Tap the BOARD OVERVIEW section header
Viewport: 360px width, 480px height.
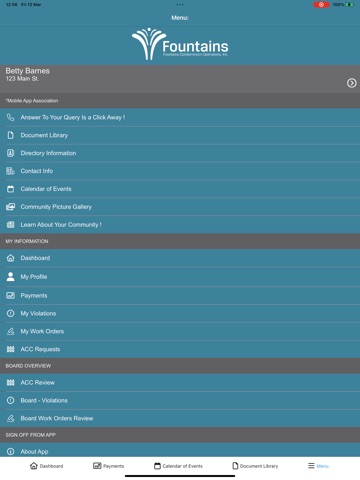coord(180,366)
